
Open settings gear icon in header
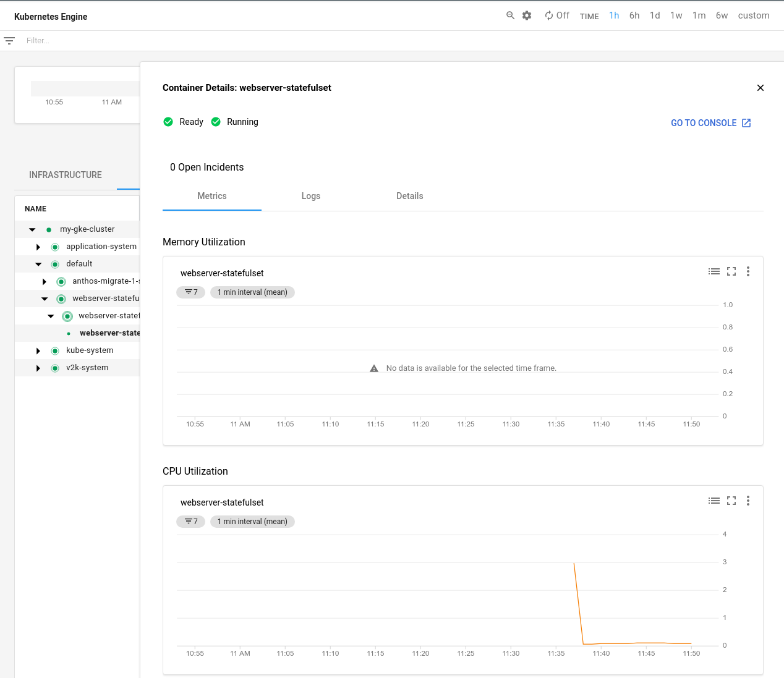click(527, 15)
